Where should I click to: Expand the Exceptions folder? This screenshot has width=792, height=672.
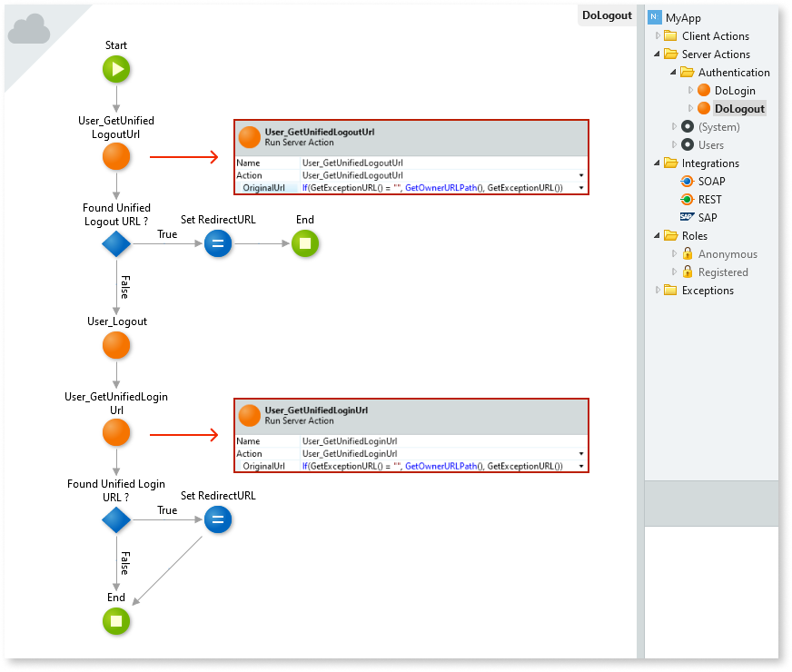click(x=658, y=291)
